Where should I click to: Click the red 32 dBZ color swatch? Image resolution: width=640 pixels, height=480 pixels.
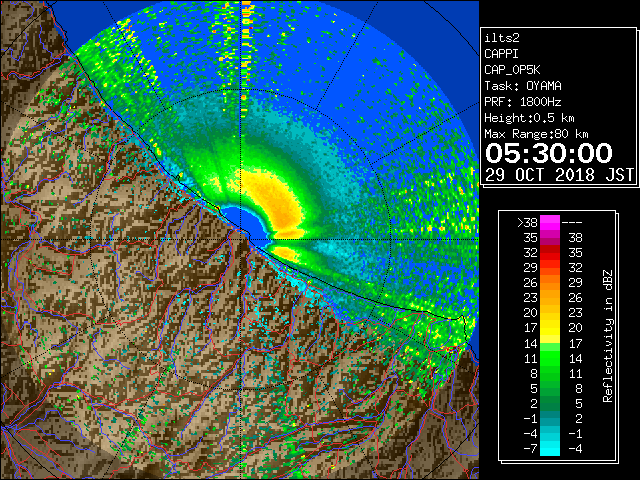[550, 253]
